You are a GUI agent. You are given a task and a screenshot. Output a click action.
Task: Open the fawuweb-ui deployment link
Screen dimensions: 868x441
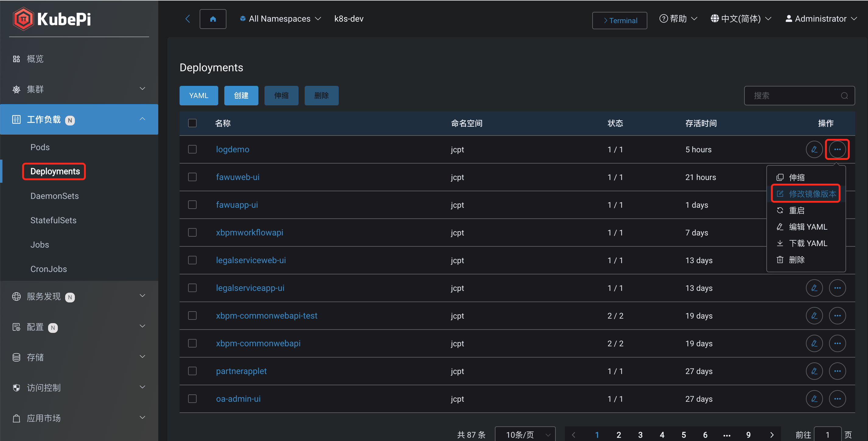(x=238, y=177)
